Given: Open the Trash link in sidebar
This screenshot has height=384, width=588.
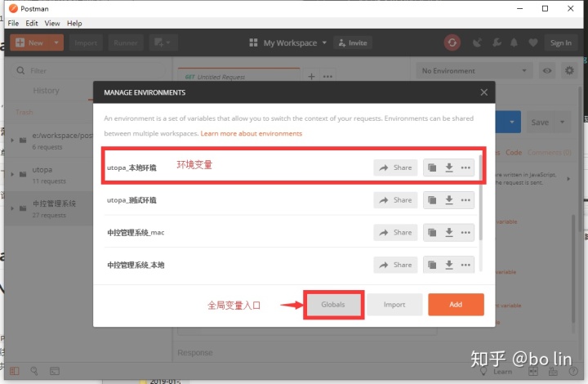Looking at the screenshot, I should click(x=24, y=112).
